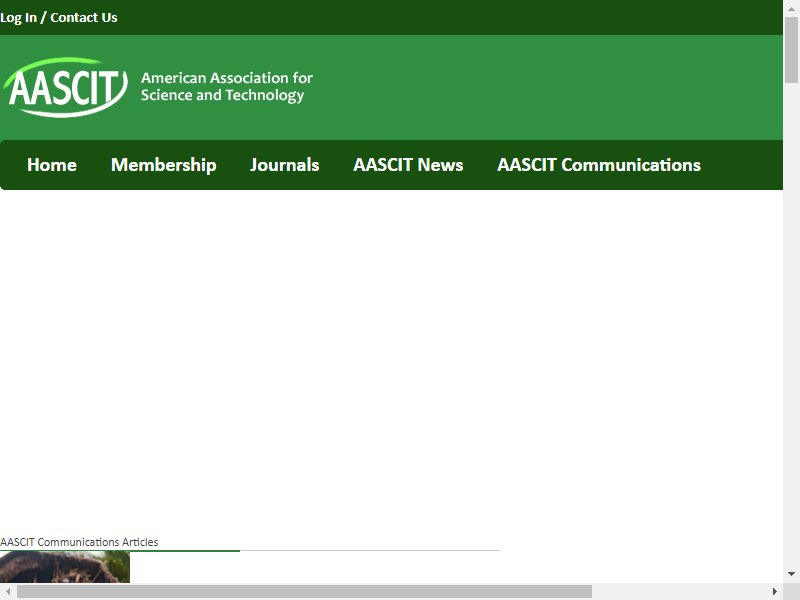
Task: Open the Membership menu
Action: pyautogui.click(x=164, y=165)
